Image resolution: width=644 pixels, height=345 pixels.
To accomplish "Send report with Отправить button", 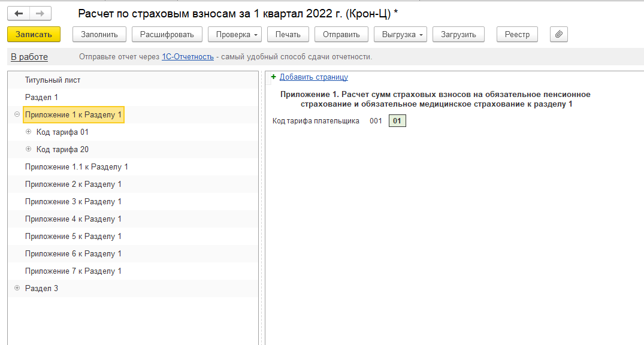I will pos(341,34).
